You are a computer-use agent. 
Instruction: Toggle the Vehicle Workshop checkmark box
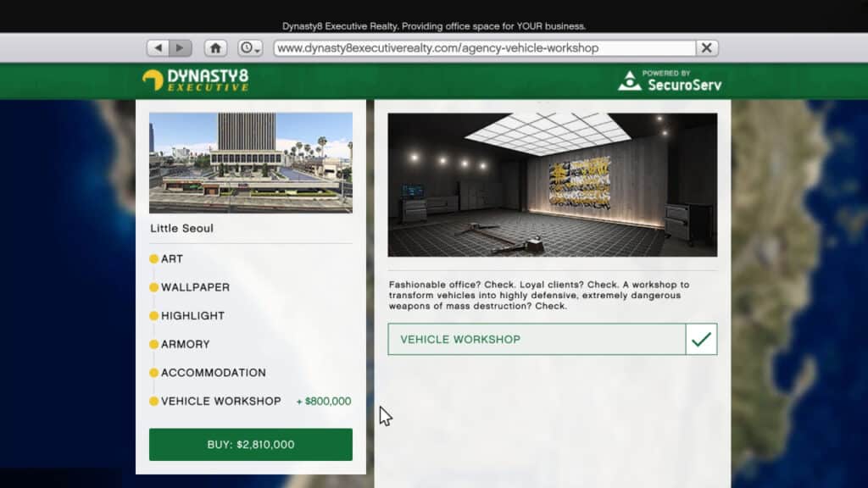click(x=701, y=339)
